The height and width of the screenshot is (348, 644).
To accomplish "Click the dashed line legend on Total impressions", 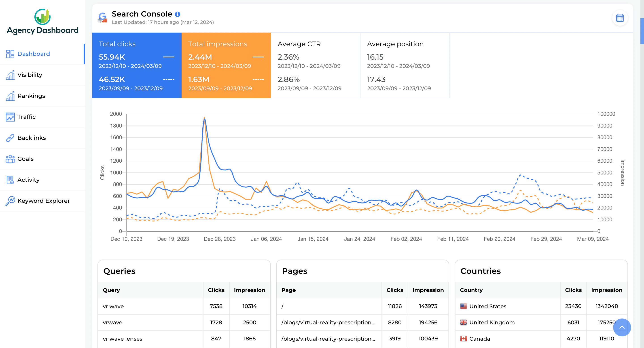I will (258, 79).
